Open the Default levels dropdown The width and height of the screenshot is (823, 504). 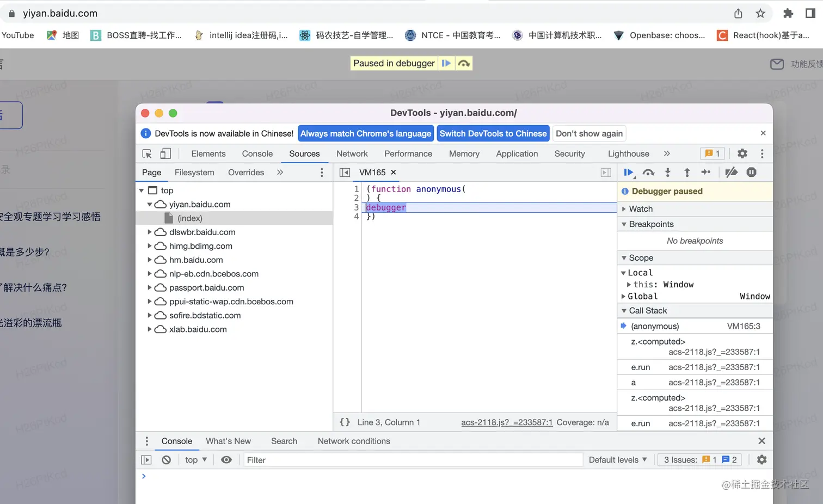click(618, 460)
